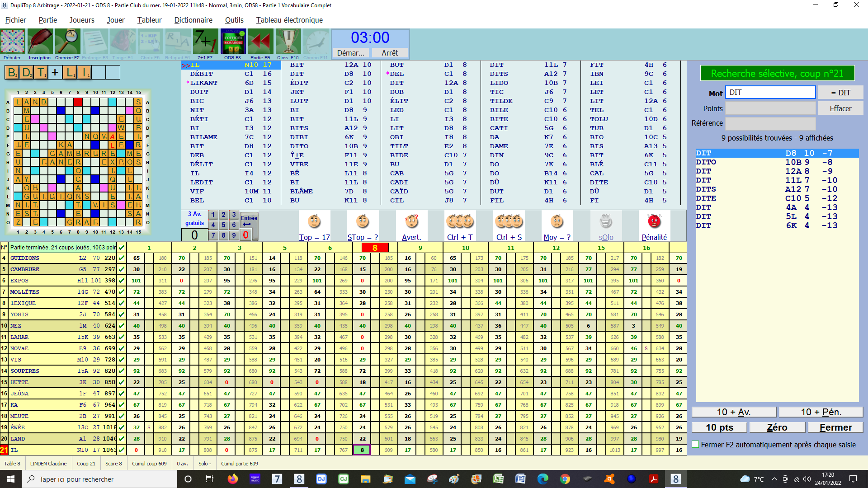Click the Débuter scrabble board icon
Viewport: 868px width, 488px height.
[x=13, y=42]
